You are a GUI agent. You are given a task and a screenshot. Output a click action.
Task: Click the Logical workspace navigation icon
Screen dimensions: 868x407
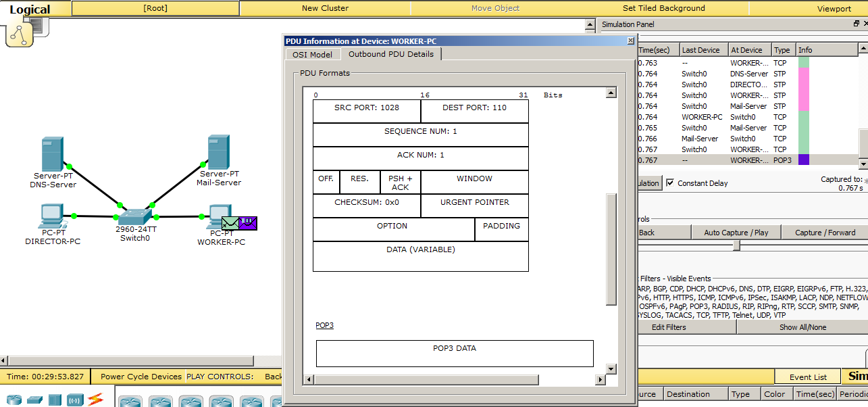coord(20,33)
